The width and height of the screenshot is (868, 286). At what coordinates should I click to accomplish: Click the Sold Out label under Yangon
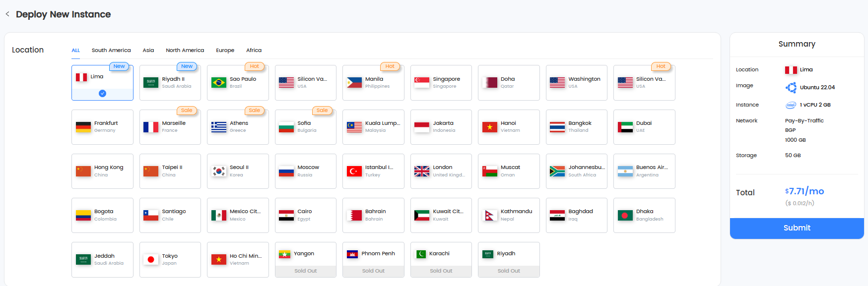pyautogui.click(x=305, y=271)
